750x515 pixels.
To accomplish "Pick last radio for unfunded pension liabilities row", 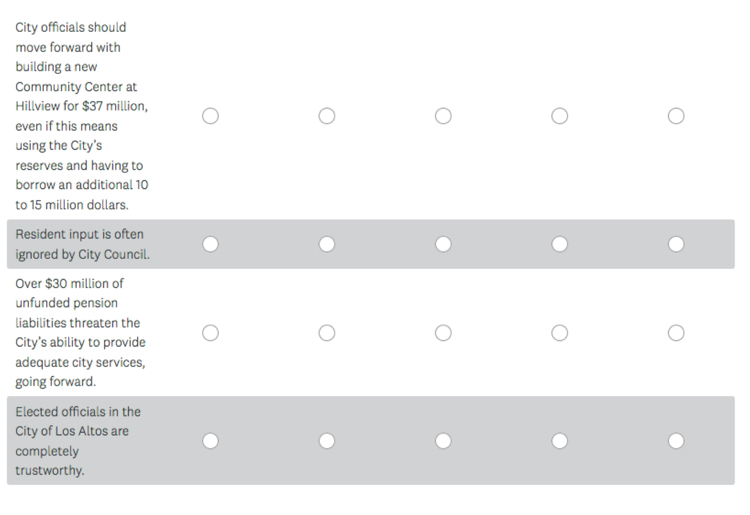I will tap(676, 333).
